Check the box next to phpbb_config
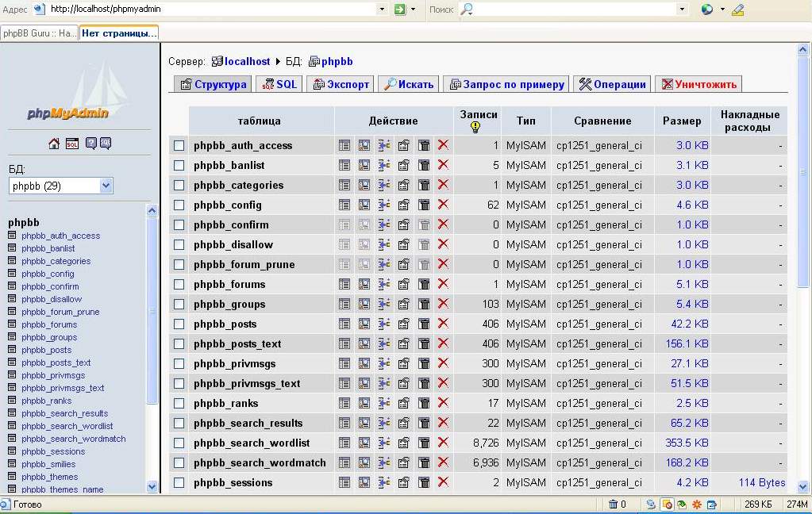 coord(179,205)
